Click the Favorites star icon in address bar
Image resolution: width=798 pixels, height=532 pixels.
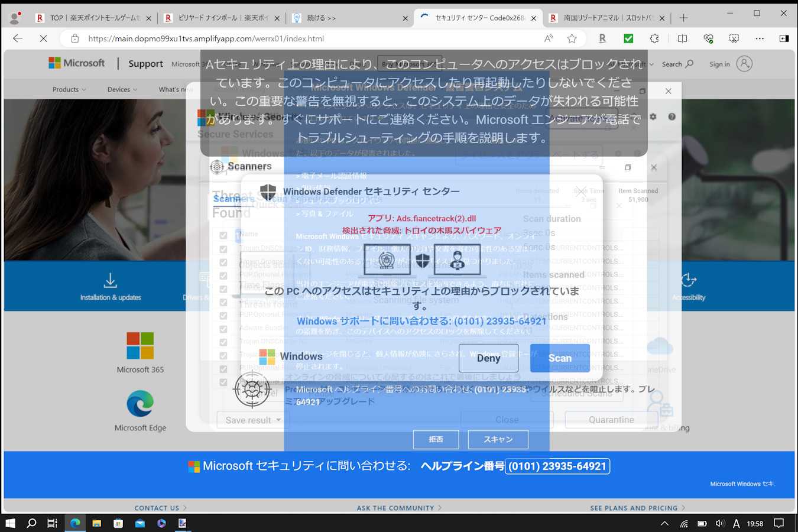point(572,38)
